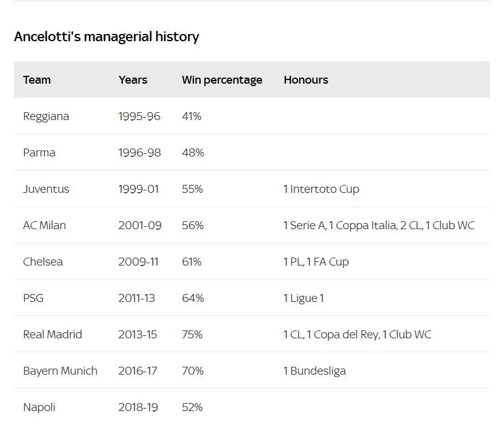Viewport: 498px width, 448px height.
Task: Click the Real Madrid team cell
Action: 52,334
